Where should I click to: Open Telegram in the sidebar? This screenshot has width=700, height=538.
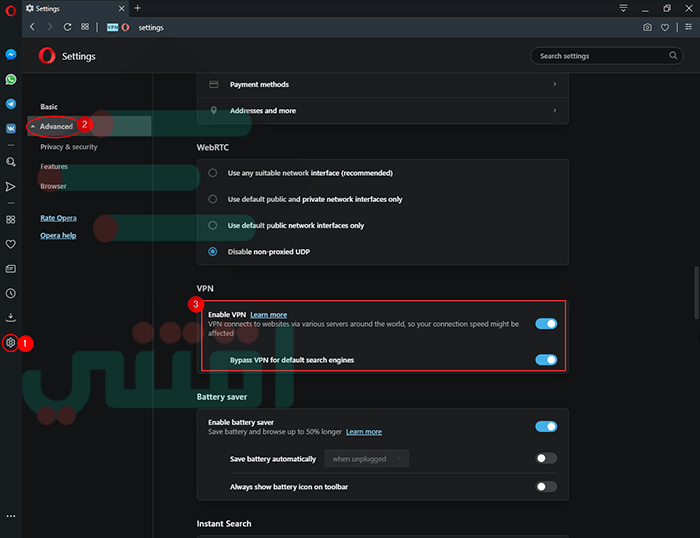pos(11,104)
